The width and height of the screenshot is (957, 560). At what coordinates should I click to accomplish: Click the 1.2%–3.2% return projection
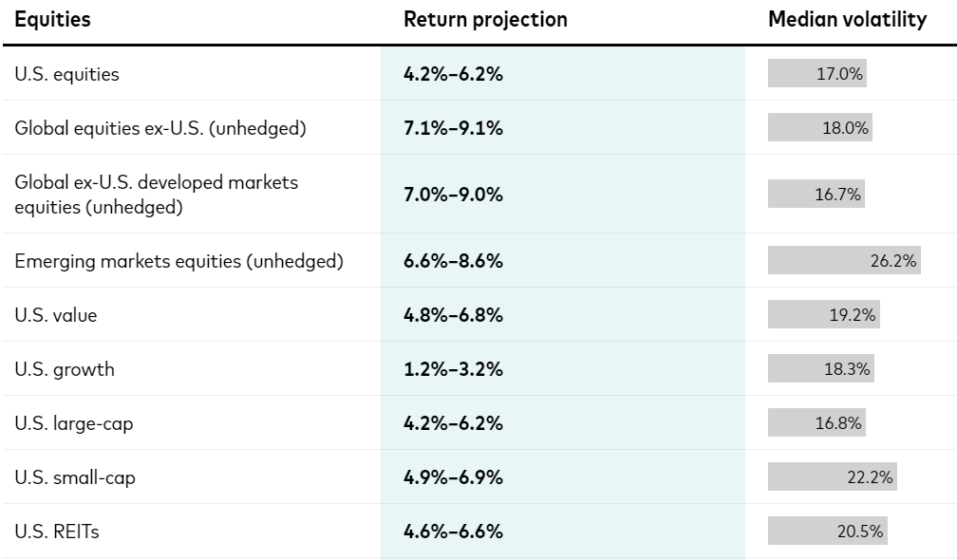pyautogui.click(x=453, y=369)
